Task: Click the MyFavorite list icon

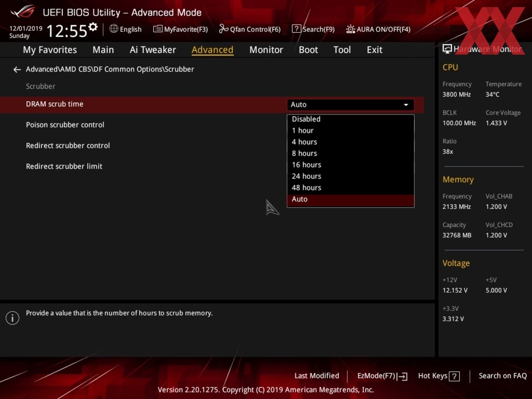Action: (158, 29)
